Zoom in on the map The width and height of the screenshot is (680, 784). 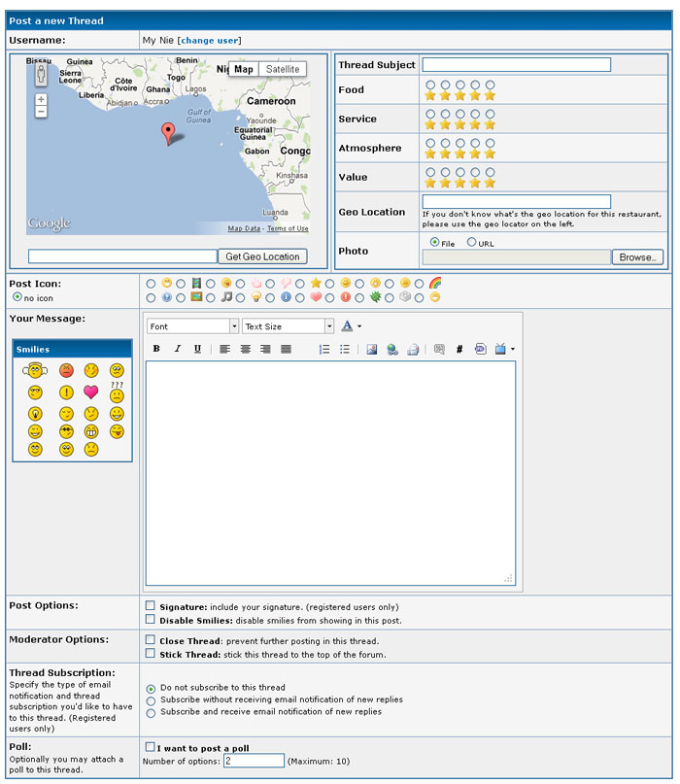pyautogui.click(x=41, y=99)
